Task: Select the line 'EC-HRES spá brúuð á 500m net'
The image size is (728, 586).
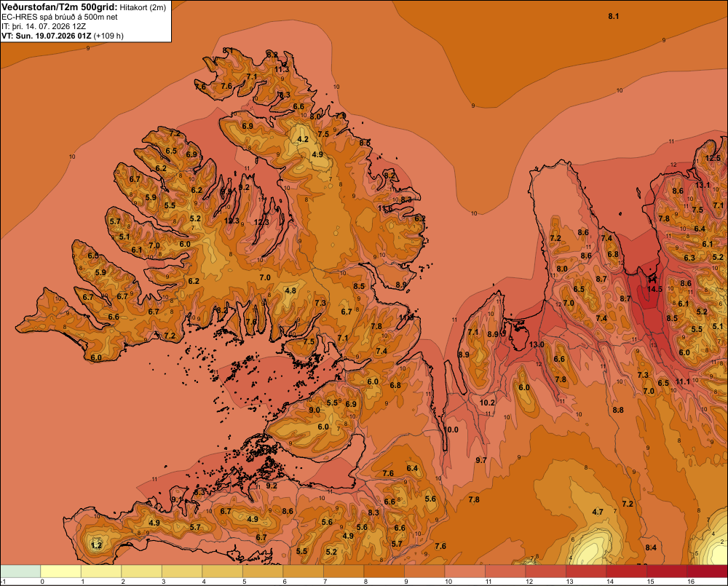Action: (60, 17)
